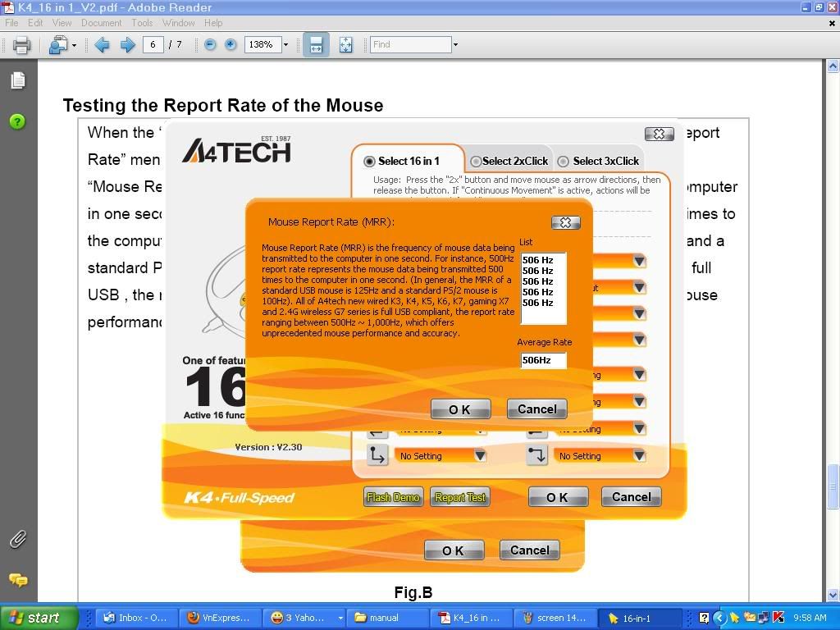Switch to the VnExpress Firefox taskbar button

220,618
